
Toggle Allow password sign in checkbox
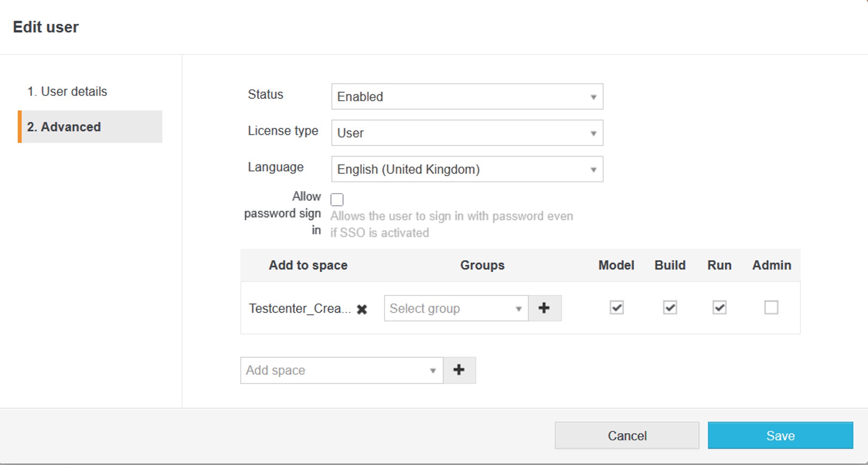tap(337, 200)
